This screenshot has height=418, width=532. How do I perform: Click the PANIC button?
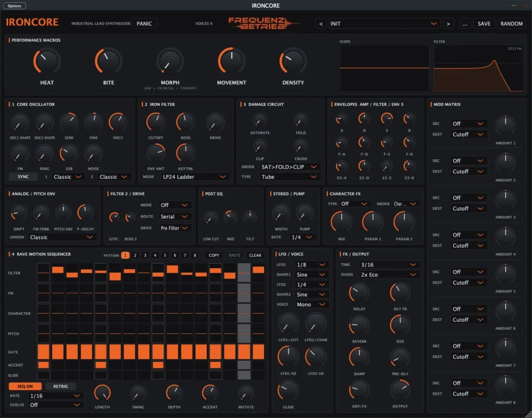pyautogui.click(x=144, y=23)
